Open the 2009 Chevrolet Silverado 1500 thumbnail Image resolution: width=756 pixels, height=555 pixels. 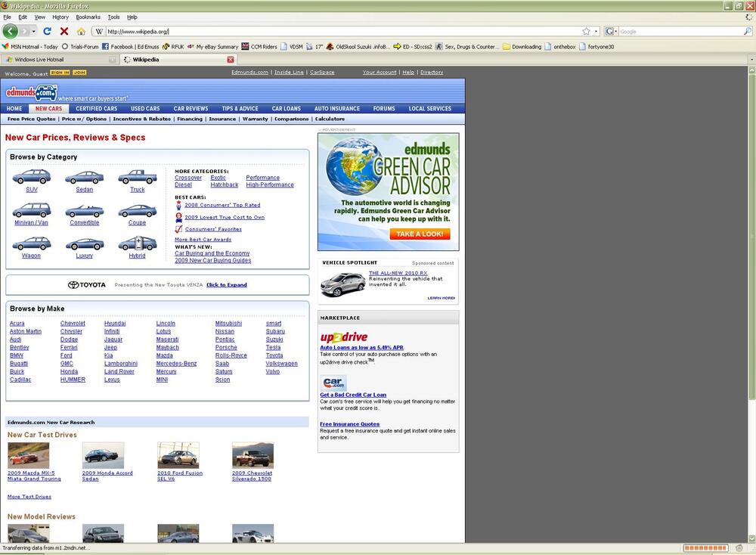point(253,455)
